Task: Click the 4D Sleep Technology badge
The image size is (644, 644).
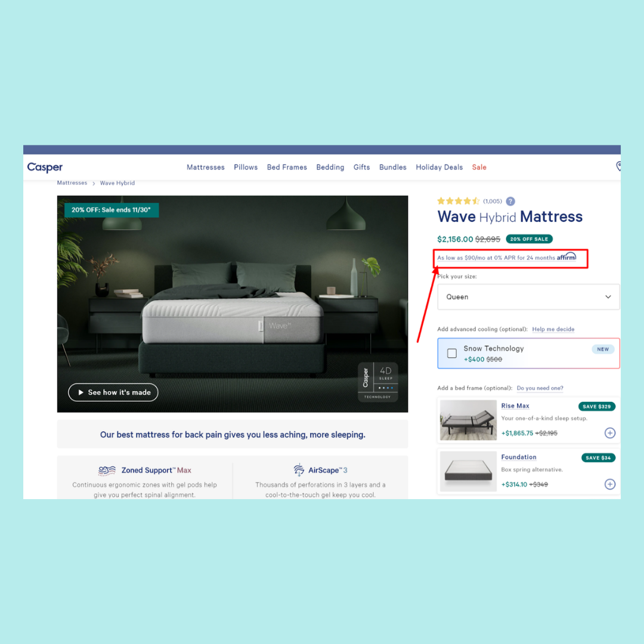Action: tap(377, 382)
